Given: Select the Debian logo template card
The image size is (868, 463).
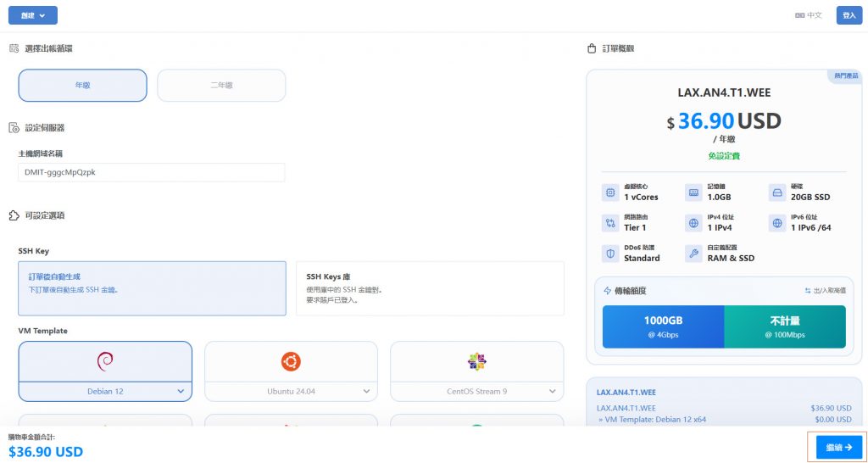Looking at the screenshot, I should point(105,361).
